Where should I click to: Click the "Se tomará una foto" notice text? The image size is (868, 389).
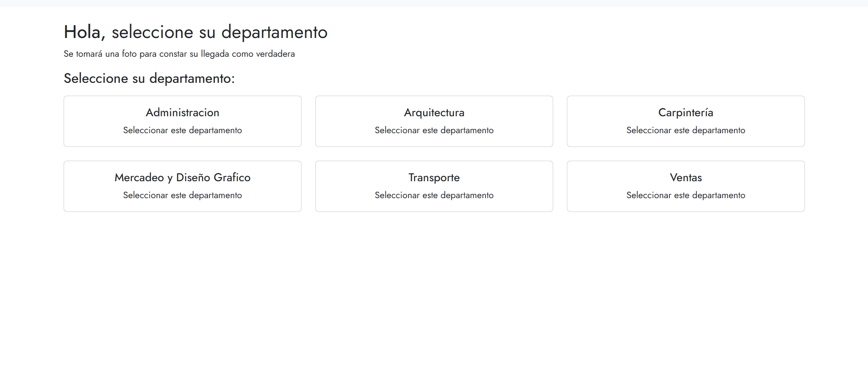pyautogui.click(x=179, y=54)
